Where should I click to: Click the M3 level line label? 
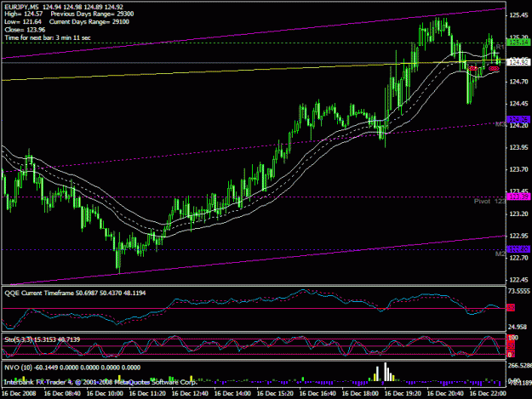[501, 125]
